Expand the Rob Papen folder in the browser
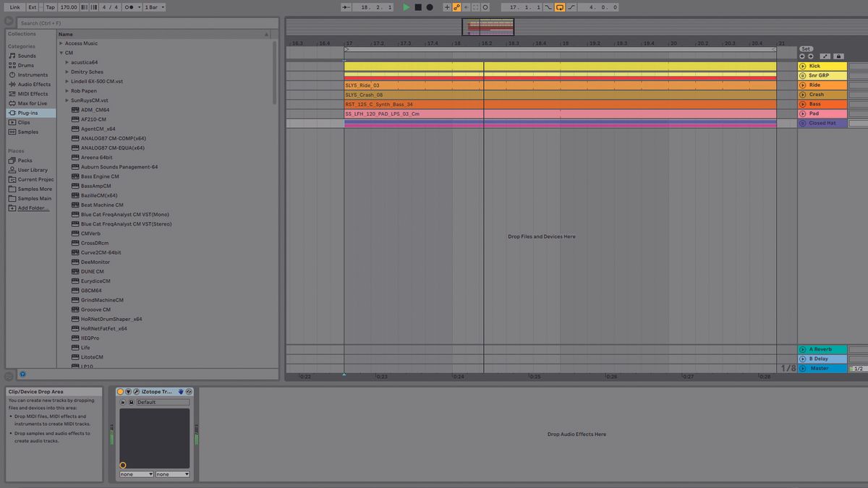Screen dimensions: 868x488 pyautogui.click(x=65, y=90)
